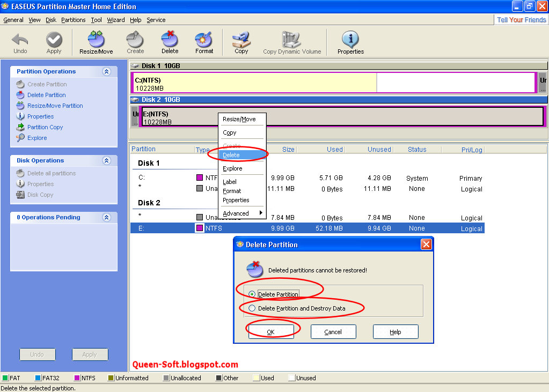Confirm deletion with the OK button

(x=271, y=332)
